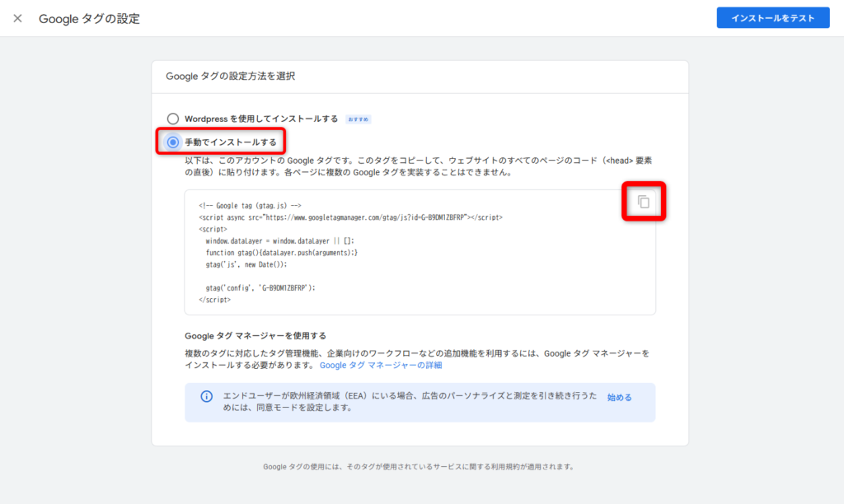Click the gtag('js', new Date()) line

(x=246, y=264)
